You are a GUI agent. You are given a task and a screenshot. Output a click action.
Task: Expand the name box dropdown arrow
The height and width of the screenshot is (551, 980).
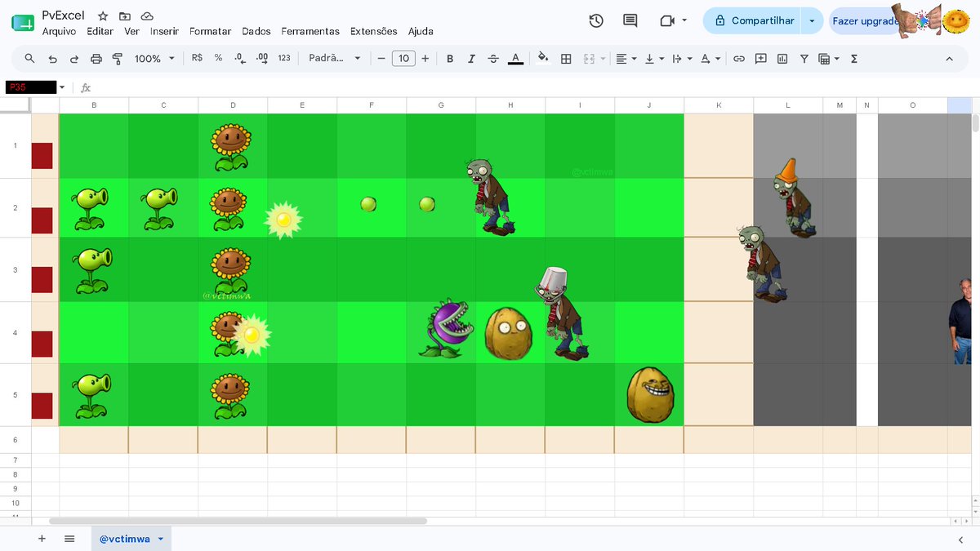[x=62, y=87]
